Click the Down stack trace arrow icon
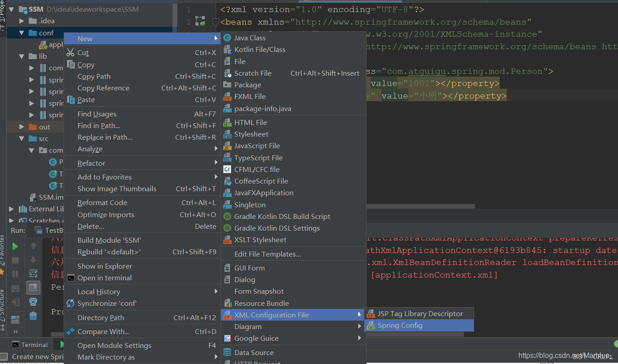The image size is (618, 364). [33, 260]
